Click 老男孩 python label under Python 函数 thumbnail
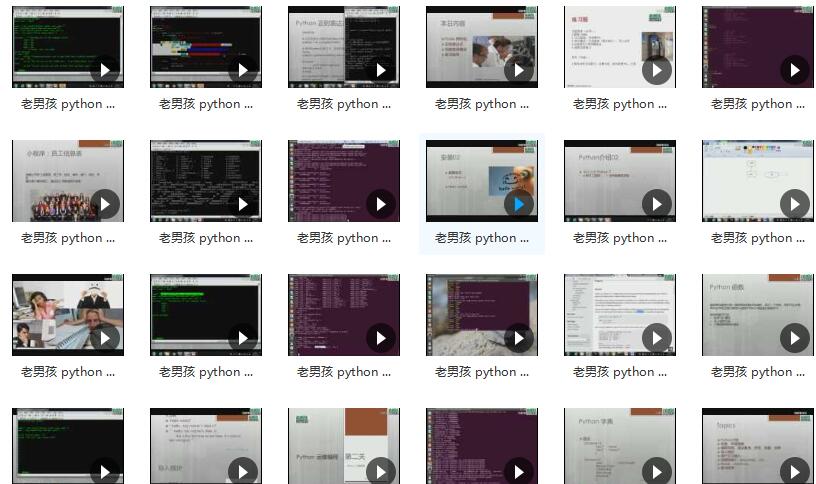This screenshot has height=484, width=816. coord(758,372)
